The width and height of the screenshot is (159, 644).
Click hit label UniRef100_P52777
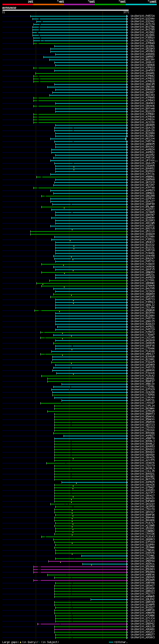pos(143,594)
